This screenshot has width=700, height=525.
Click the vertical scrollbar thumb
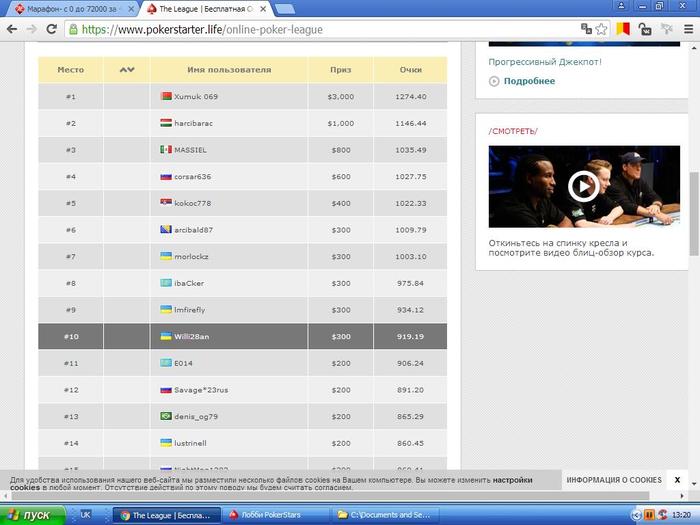pyautogui.click(x=694, y=213)
